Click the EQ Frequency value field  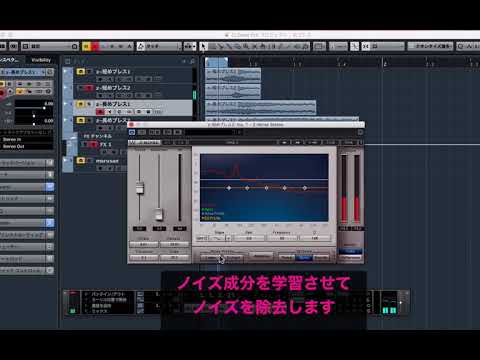(282, 238)
